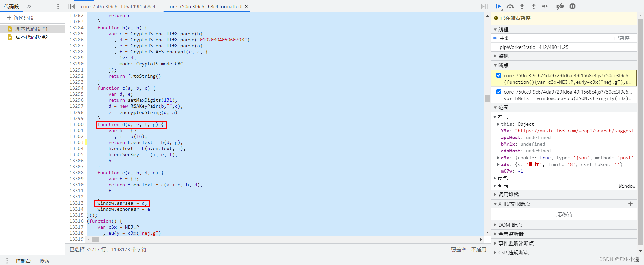This screenshot has height=265, width=644.
Task: Select the core_750cc3f9c6...68c4:formatted tab
Action: point(204,6)
